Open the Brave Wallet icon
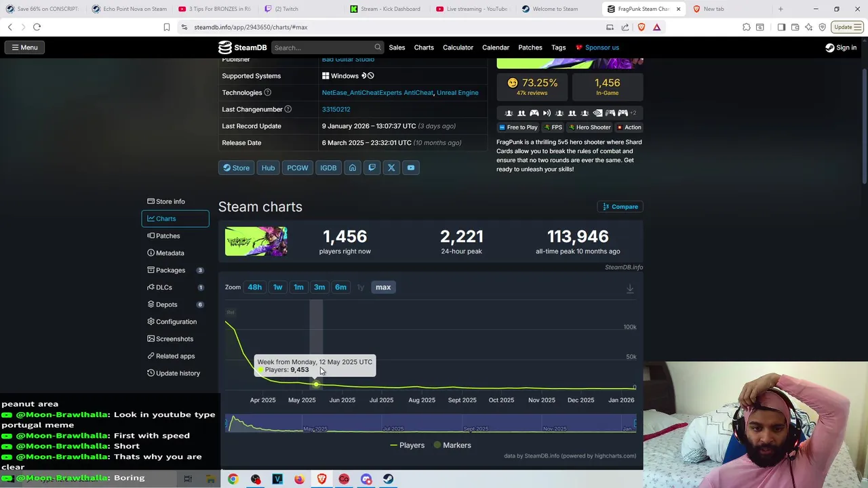The height and width of the screenshot is (488, 868). point(795,27)
